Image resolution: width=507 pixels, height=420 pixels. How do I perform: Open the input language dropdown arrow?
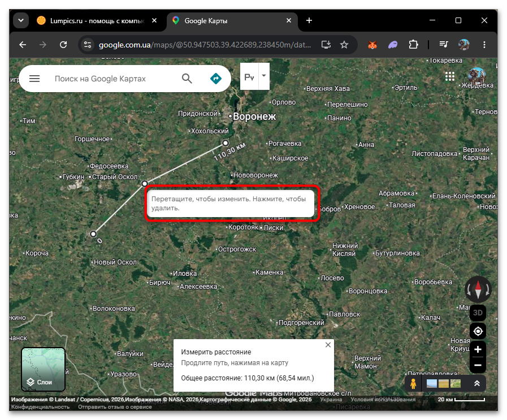264,76
